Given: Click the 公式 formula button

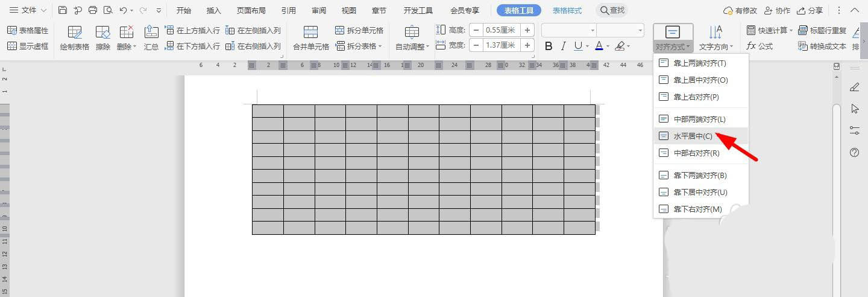Looking at the screenshot, I should [759, 46].
